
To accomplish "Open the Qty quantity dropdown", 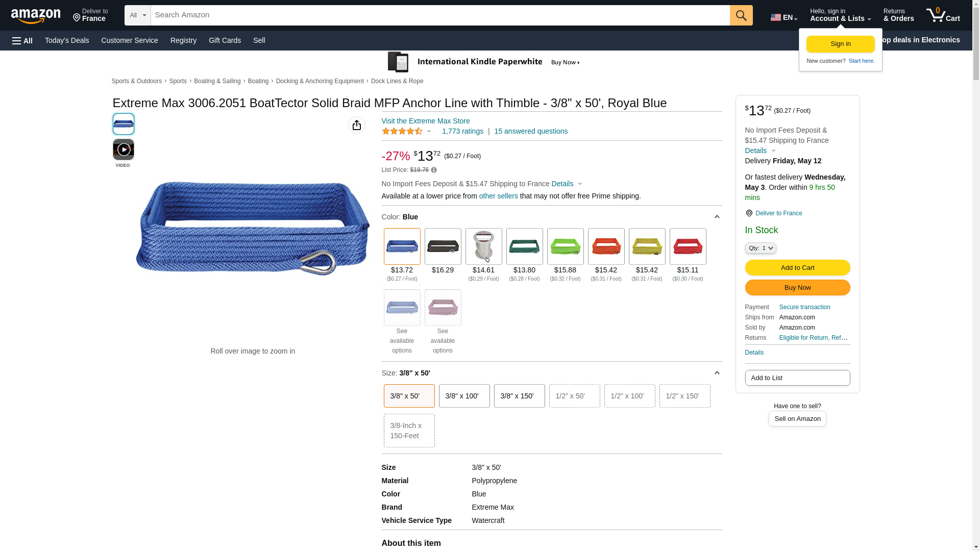I will (x=760, y=248).
